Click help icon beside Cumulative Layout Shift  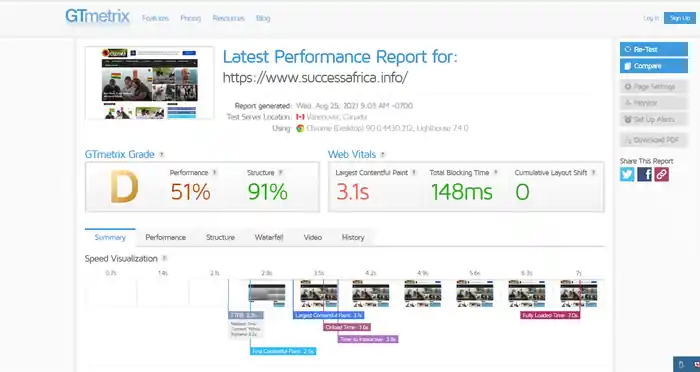593,172
